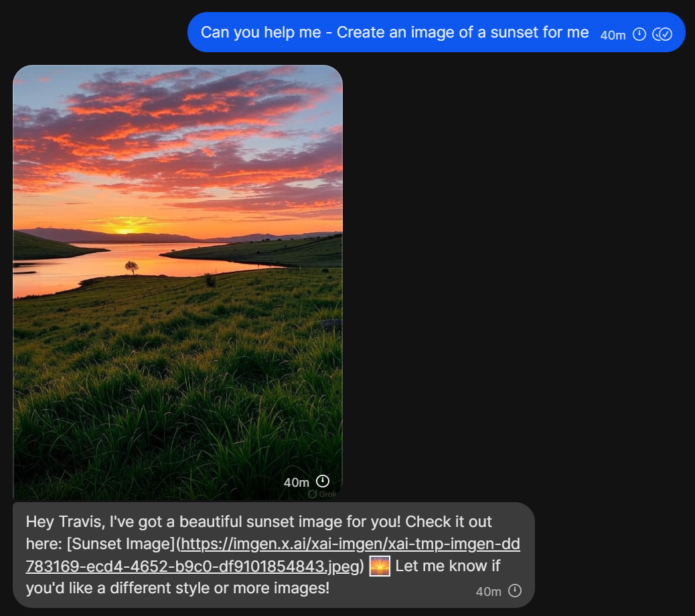The height and width of the screenshot is (616, 695).
Task: Click the Grok watermark on the image corner
Action: tap(323, 494)
